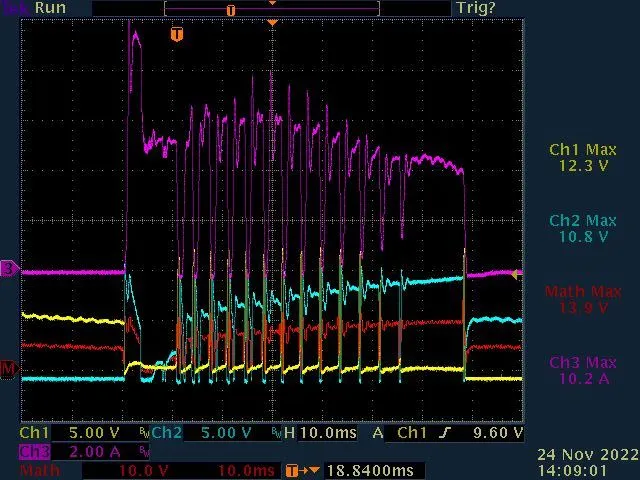Select the Ch1 label in bottom readout
This screenshot has width=640, height=480.
(x=34, y=434)
